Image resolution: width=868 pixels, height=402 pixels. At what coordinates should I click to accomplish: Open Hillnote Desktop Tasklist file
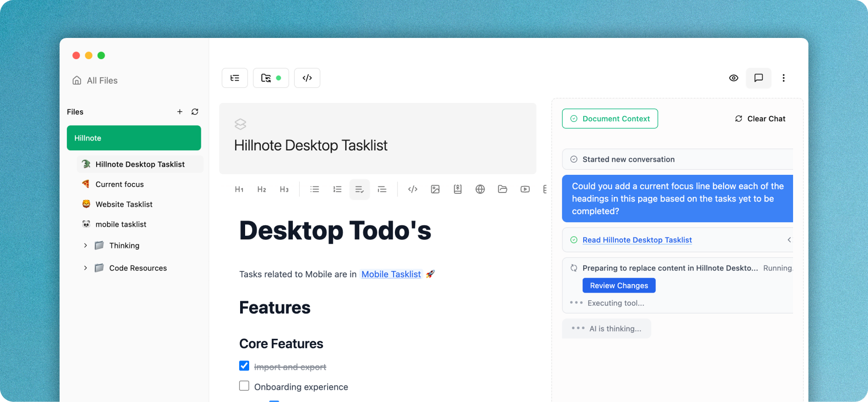pyautogui.click(x=140, y=164)
